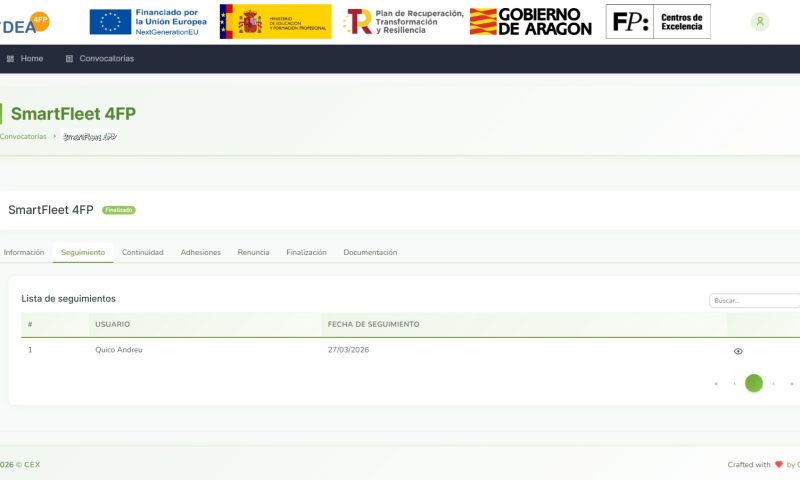
Task: Click the Convocatorias document icon in navbar
Action: 69,59
